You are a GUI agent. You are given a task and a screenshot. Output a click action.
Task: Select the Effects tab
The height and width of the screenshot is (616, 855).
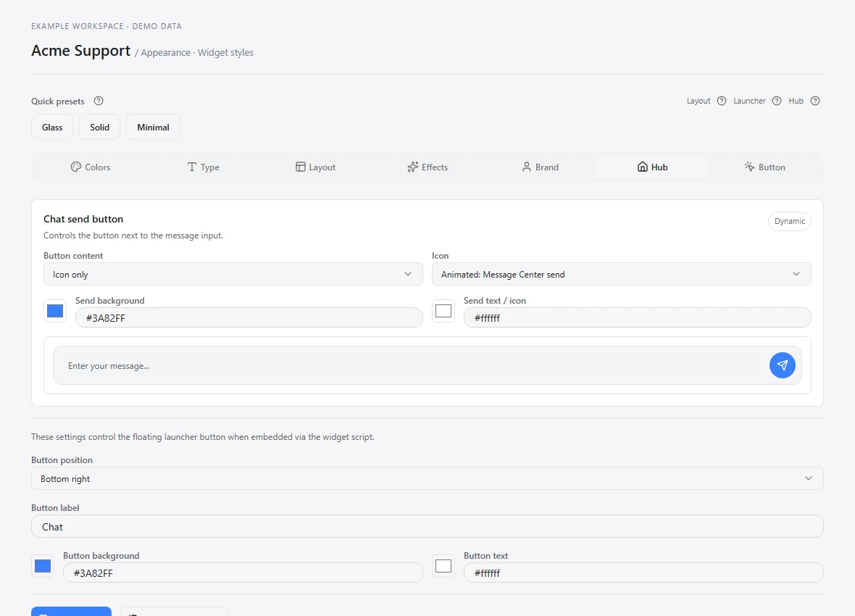(427, 167)
